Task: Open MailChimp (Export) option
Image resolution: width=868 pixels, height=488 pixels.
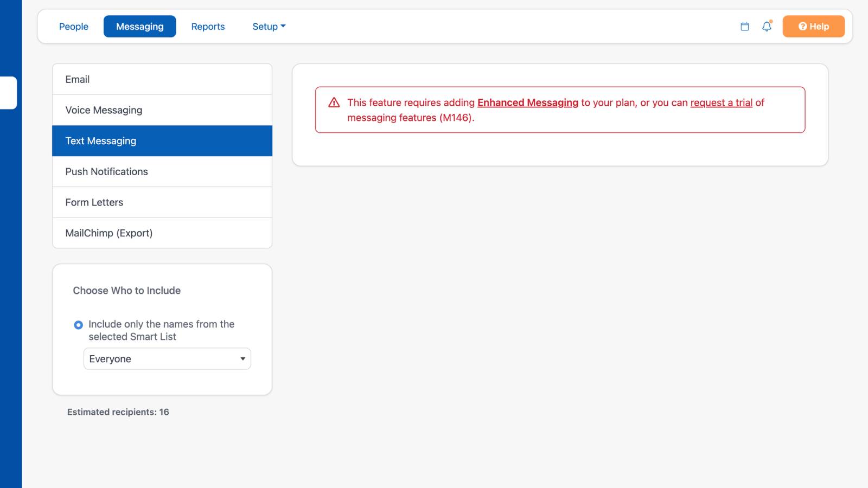Action: point(162,233)
